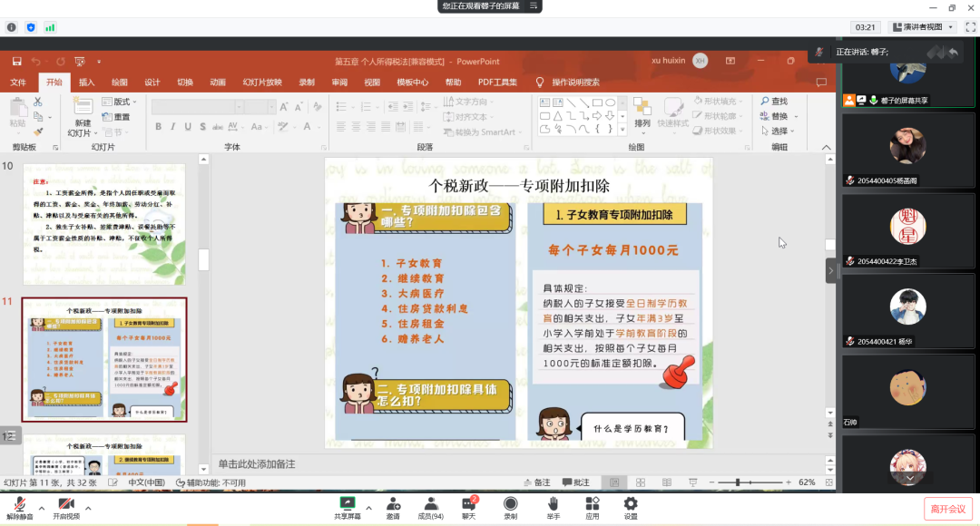Toggle the 备注 notes pane in status bar

538,482
